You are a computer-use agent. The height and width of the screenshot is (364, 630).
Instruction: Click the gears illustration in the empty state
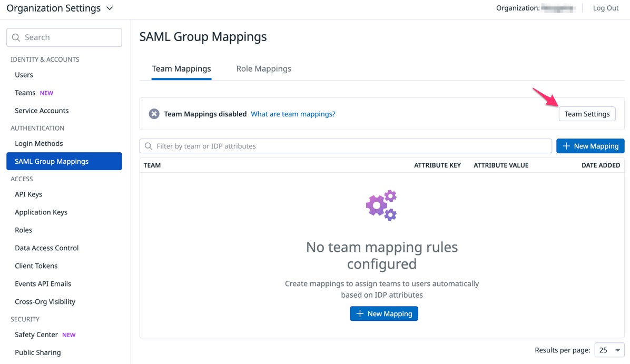(381, 205)
